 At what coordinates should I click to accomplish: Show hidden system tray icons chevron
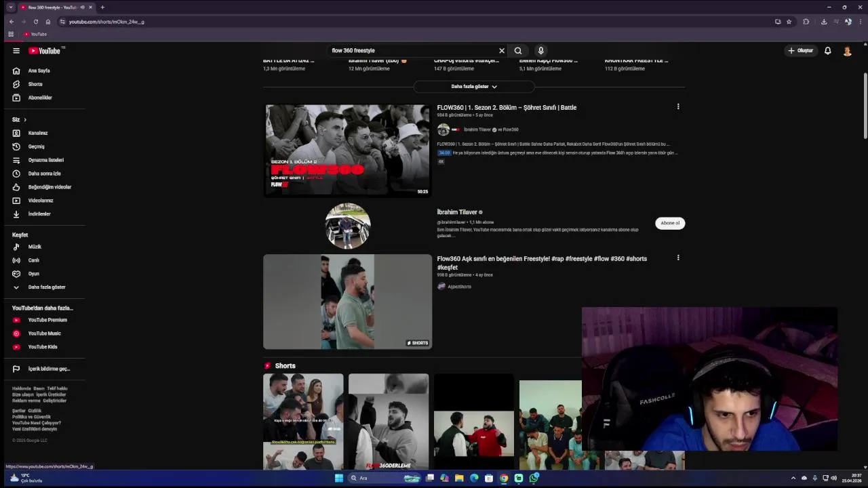[x=793, y=478]
